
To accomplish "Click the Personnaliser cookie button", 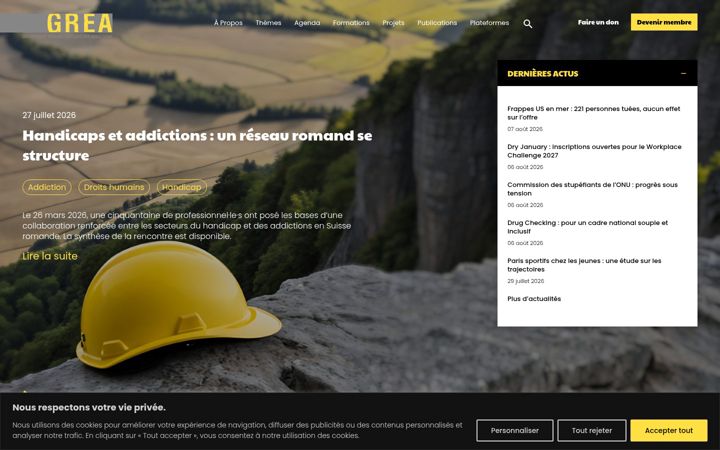I will 515,430.
